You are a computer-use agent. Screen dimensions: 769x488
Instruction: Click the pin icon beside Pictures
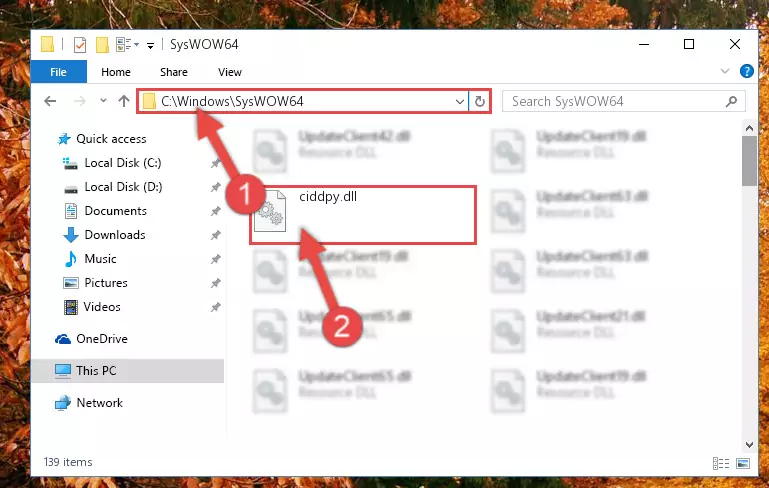[x=215, y=283]
